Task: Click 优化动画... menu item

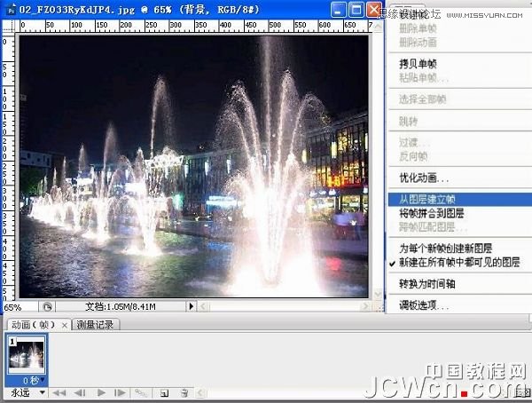Action: 424,178
